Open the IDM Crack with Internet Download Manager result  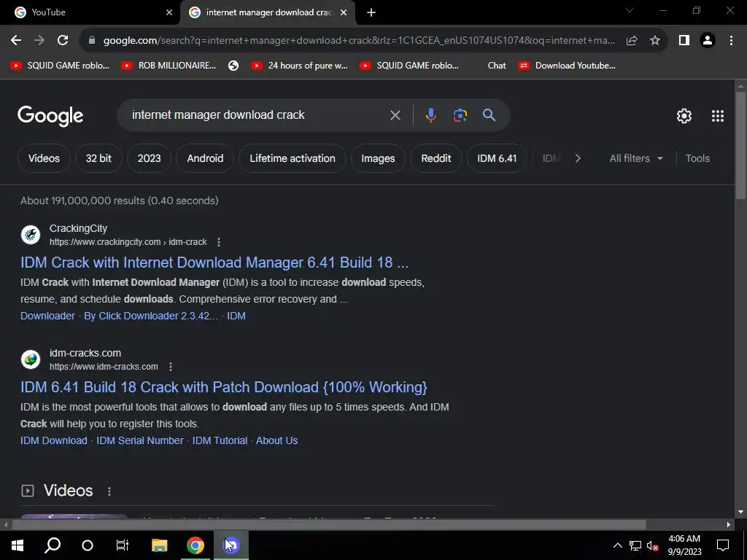(x=214, y=262)
